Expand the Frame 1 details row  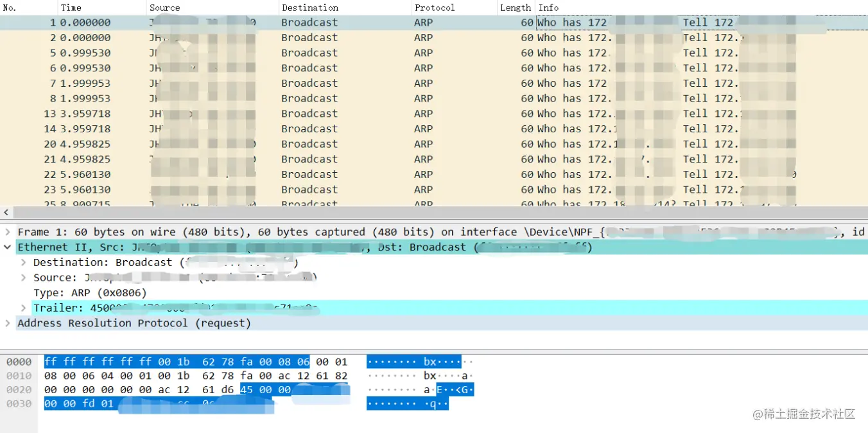8,232
